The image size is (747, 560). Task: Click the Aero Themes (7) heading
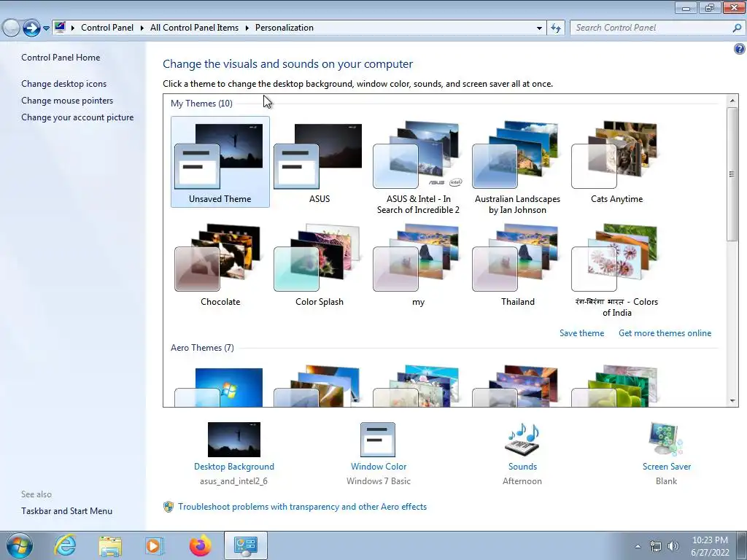click(203, 348)
